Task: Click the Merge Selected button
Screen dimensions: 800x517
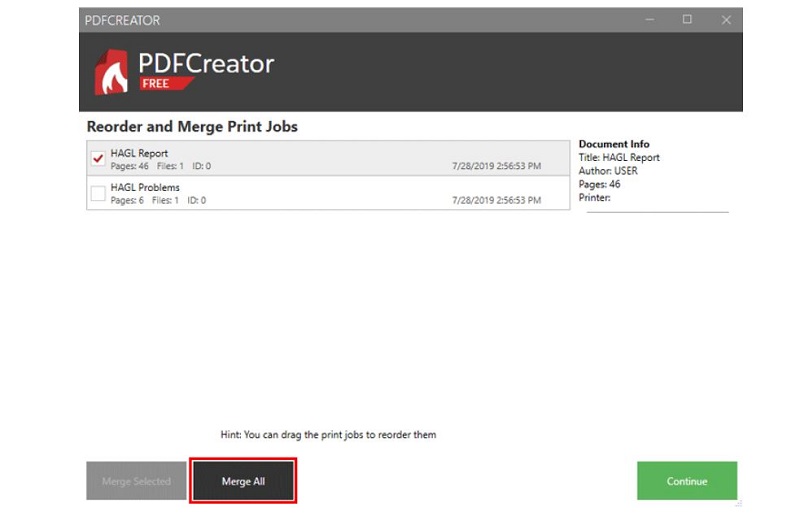Action: 136,481
